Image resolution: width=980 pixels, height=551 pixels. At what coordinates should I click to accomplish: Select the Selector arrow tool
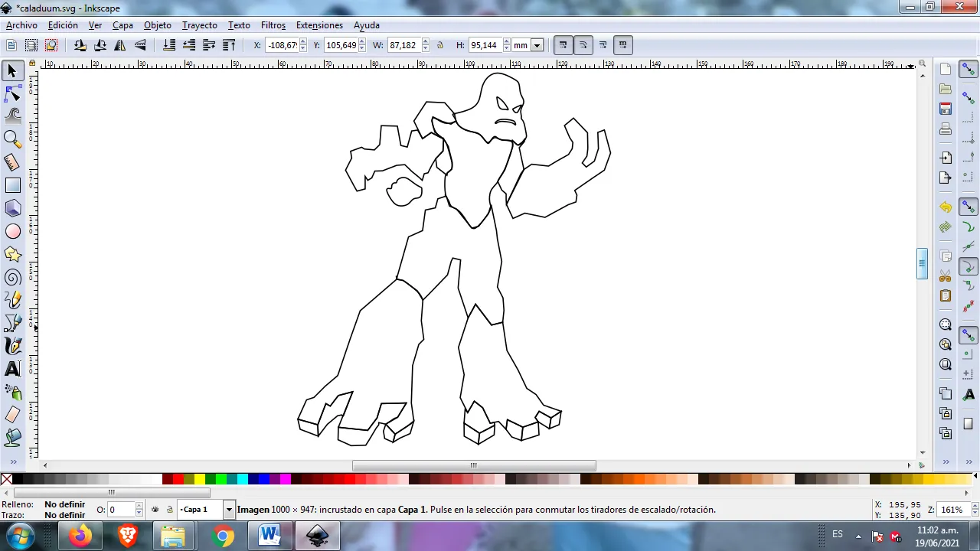12,71
